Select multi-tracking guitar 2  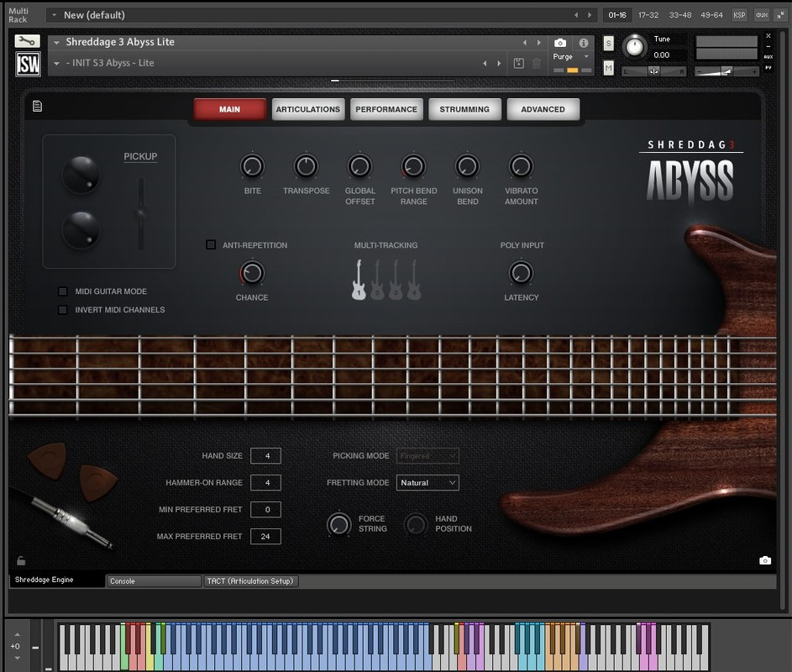pyautogui.click(x=377, y=280)
